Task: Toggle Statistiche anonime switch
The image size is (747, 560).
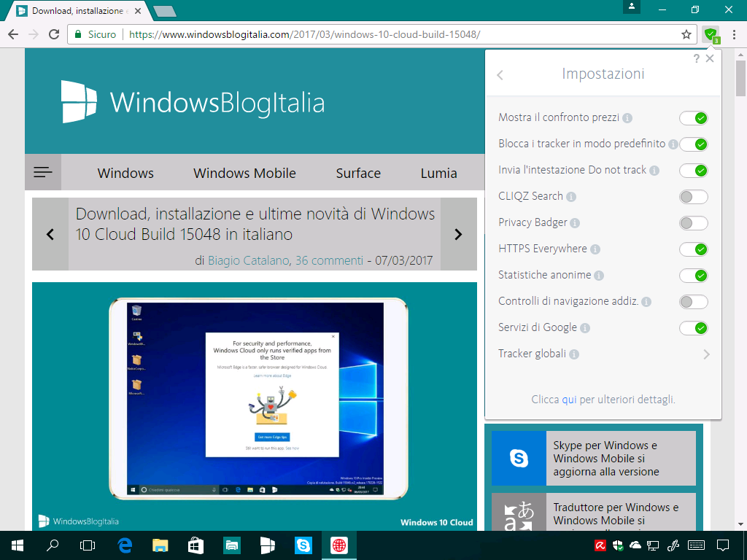Action: (694, 275)
